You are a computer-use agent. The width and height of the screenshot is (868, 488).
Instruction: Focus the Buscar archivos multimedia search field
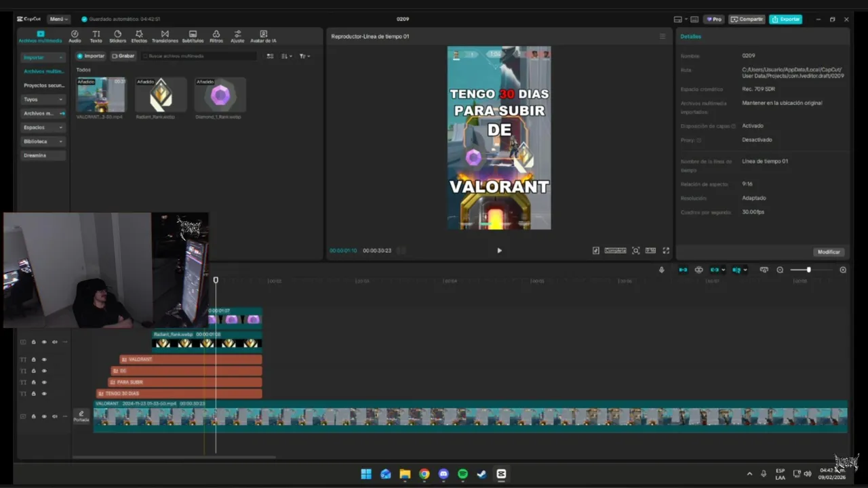point(200,56)
